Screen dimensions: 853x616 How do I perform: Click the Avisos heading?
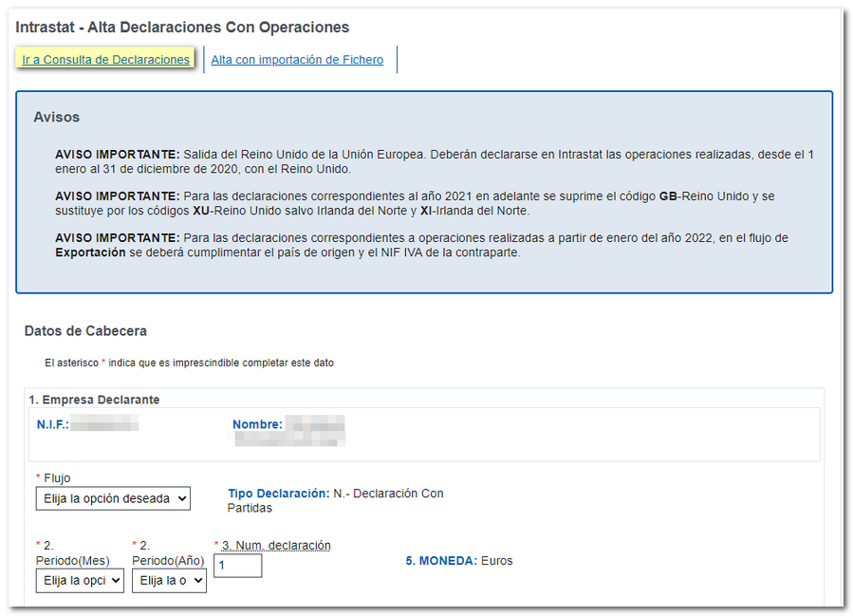point(56,118)
